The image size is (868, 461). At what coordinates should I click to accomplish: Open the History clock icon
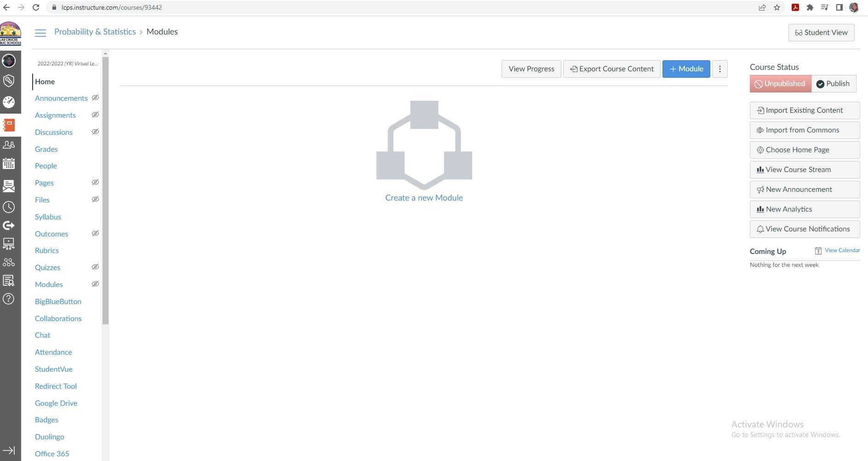click(x=9, y=207)
